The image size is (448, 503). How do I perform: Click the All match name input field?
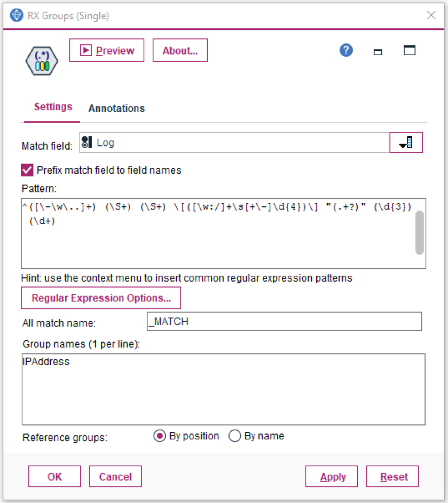(x=284, y=321)
